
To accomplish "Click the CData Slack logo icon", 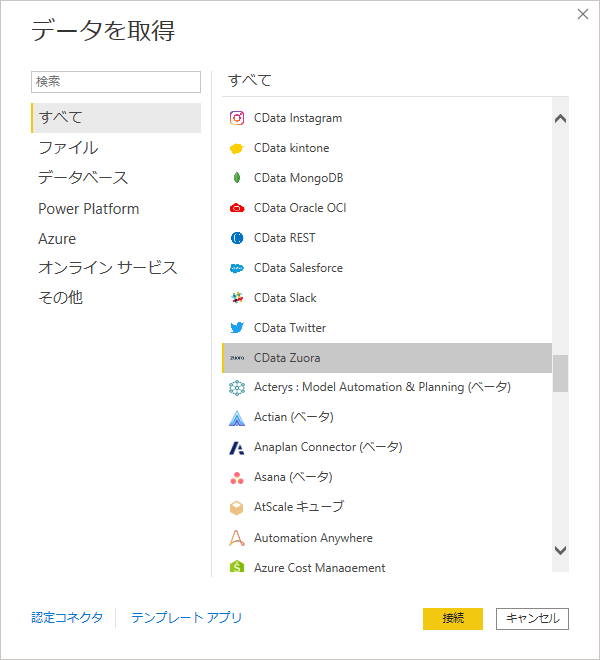I will tap(237, 298).
